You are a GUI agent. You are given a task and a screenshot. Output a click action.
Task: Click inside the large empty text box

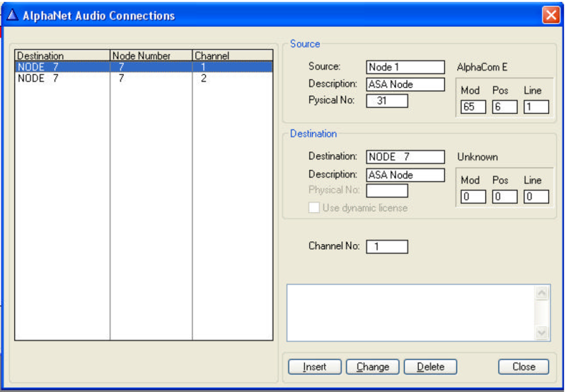coord(411,313)
